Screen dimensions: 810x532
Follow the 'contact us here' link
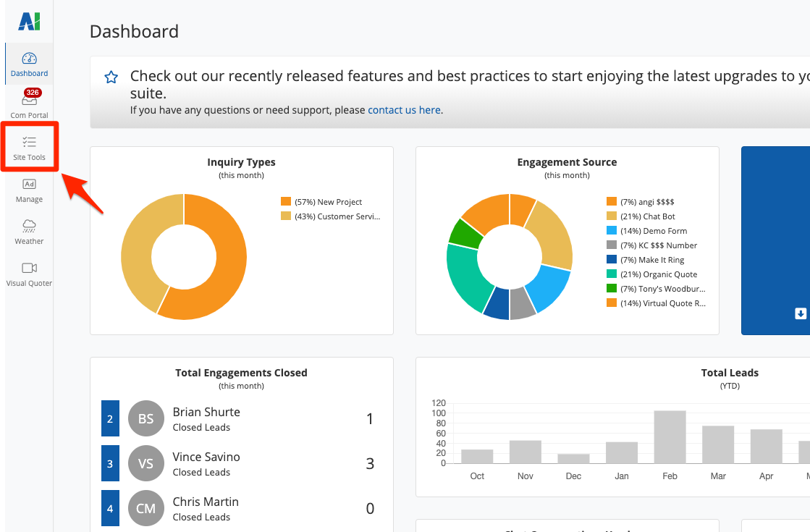click(404, 110)
